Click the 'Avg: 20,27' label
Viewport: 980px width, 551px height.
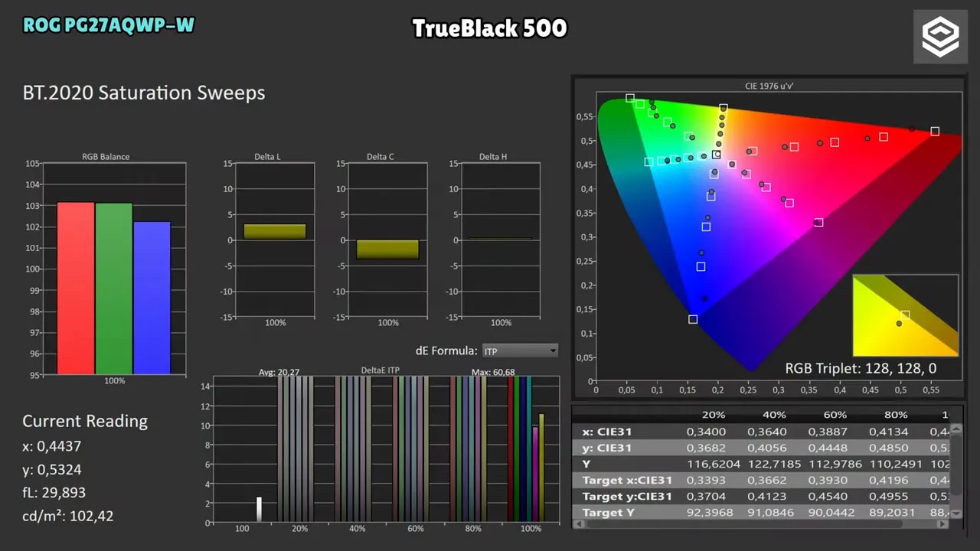click(279, 373)
